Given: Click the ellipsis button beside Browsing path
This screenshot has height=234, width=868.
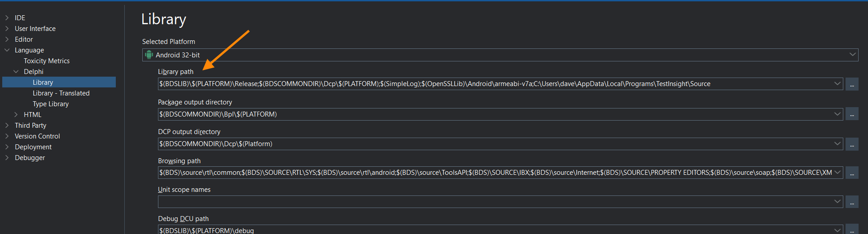Looking at the screenshot, I should [851, 173].
